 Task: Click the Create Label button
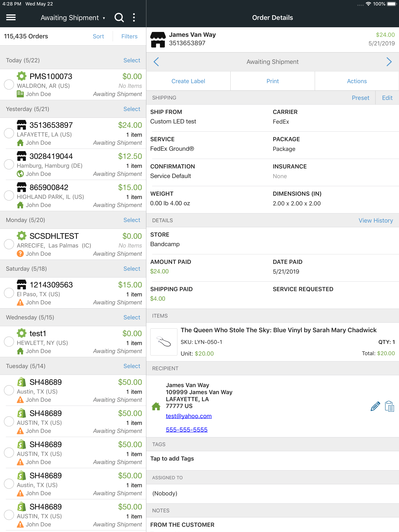pos(188,81)
